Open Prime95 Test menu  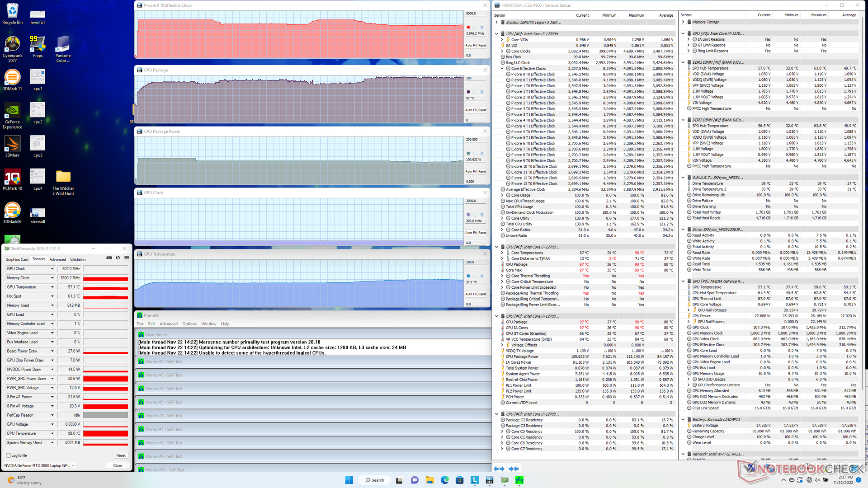[140, 324]
